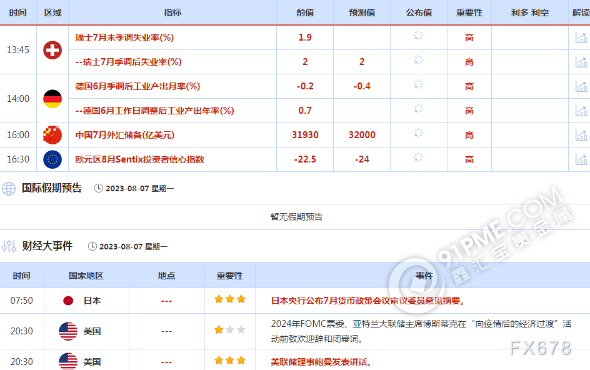Click forecast value -24

362,159
